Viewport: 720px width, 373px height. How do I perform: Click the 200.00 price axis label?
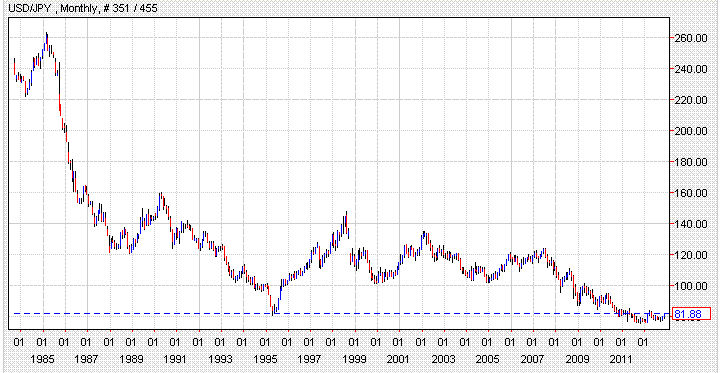click(x=692, y=131)
